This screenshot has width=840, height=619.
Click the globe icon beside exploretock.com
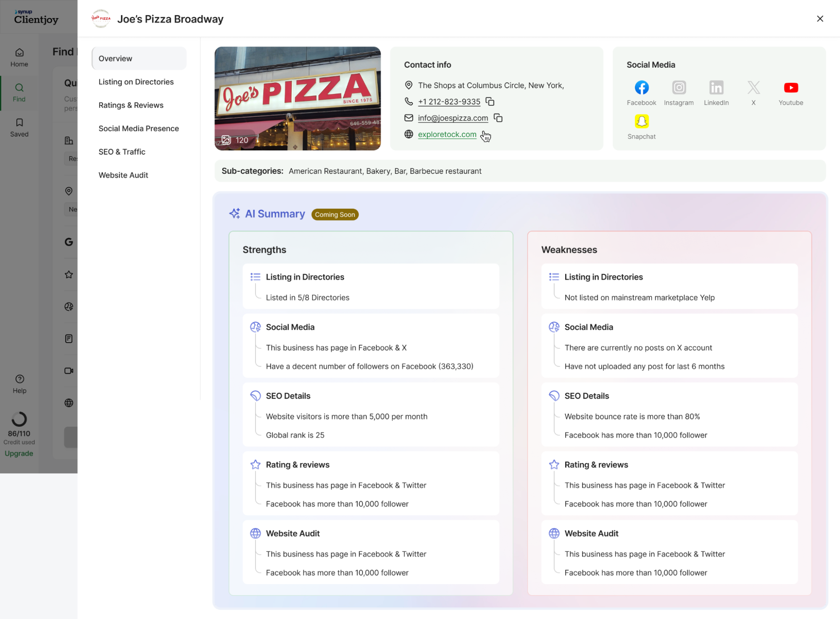point(408,134)
